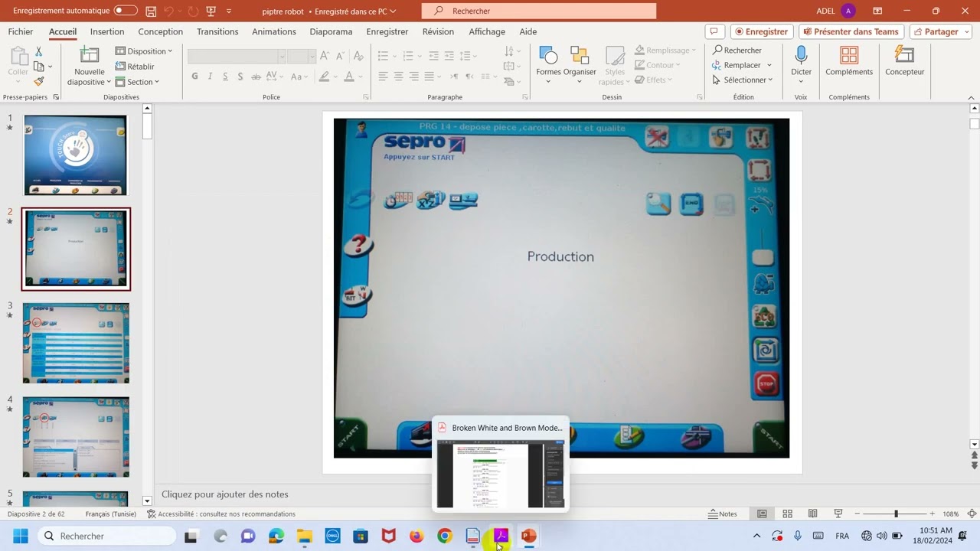This screenshot has height=551, width=980.
Task: Collapse the ribbon with the chevron
Action: tap(972, 97)
